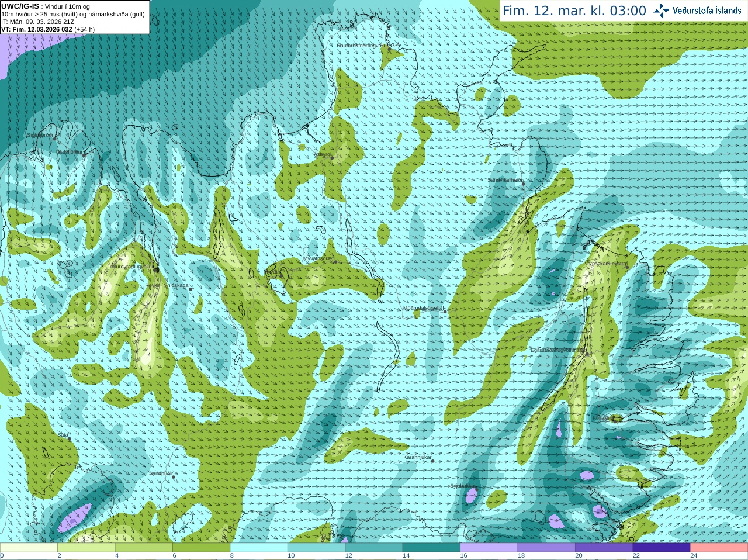This screenshot has height=560, width=748.
Task: Click the 16–18 m/s lavender swatch
Action: pyautogui.click(x=489, y=548)
